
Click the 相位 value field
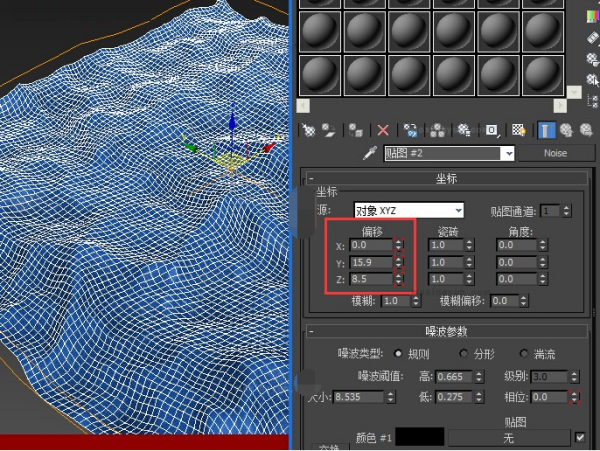click(549, 397)
